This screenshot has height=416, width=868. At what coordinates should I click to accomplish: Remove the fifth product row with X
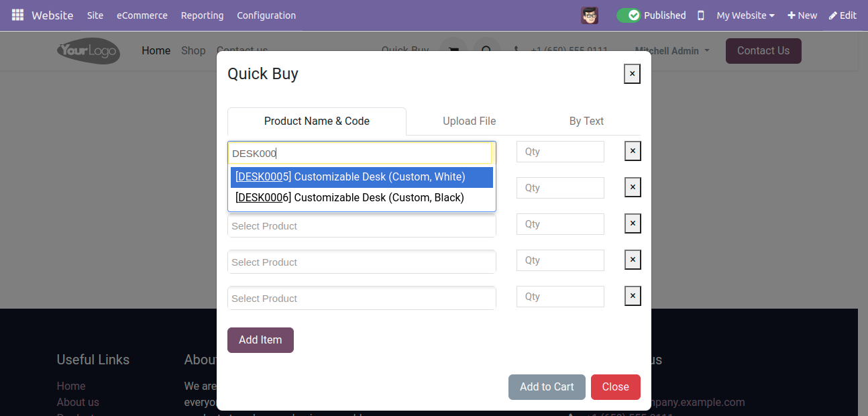pos(633,296)
